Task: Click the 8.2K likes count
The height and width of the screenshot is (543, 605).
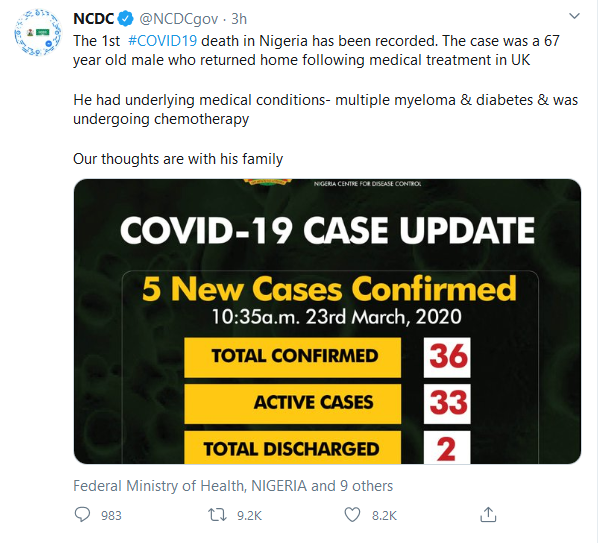Action: click(383, 515)
